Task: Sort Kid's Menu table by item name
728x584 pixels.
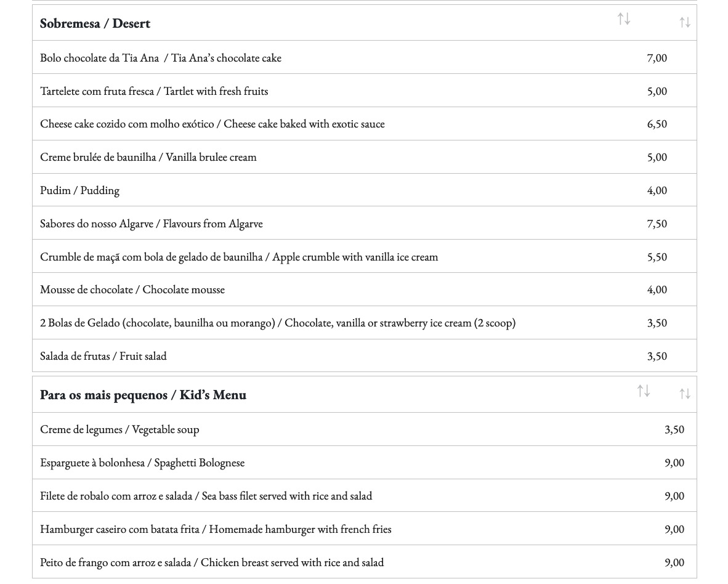Action: (643, 391)
